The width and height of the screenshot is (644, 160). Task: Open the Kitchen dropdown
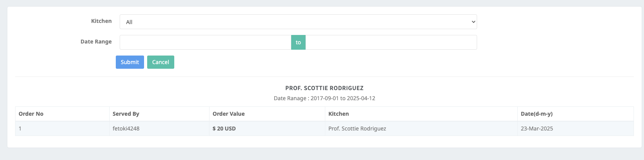pos(298,22)
